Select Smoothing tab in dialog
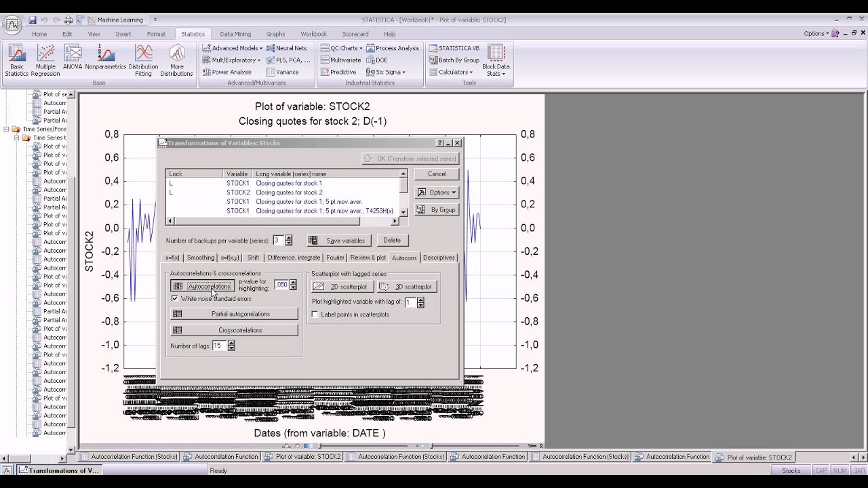The width and height of the screenshot is (868, 488). pos(201,258)
